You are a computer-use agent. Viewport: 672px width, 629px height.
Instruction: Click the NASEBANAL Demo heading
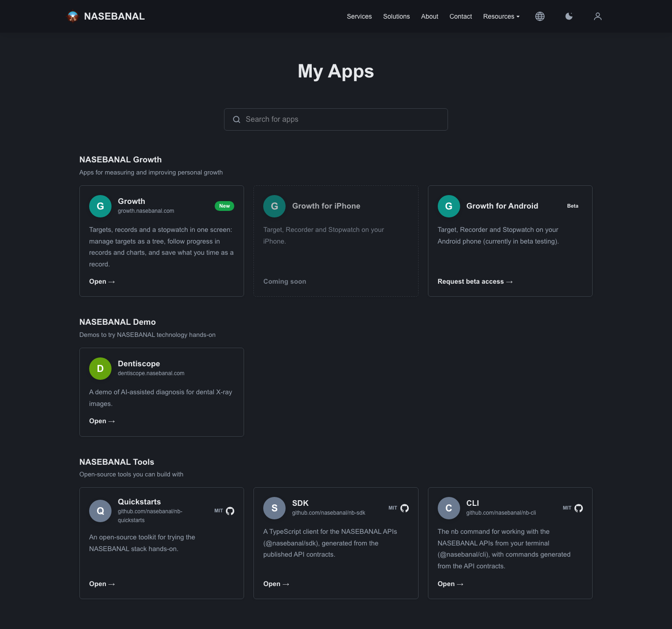pos(118,322)
